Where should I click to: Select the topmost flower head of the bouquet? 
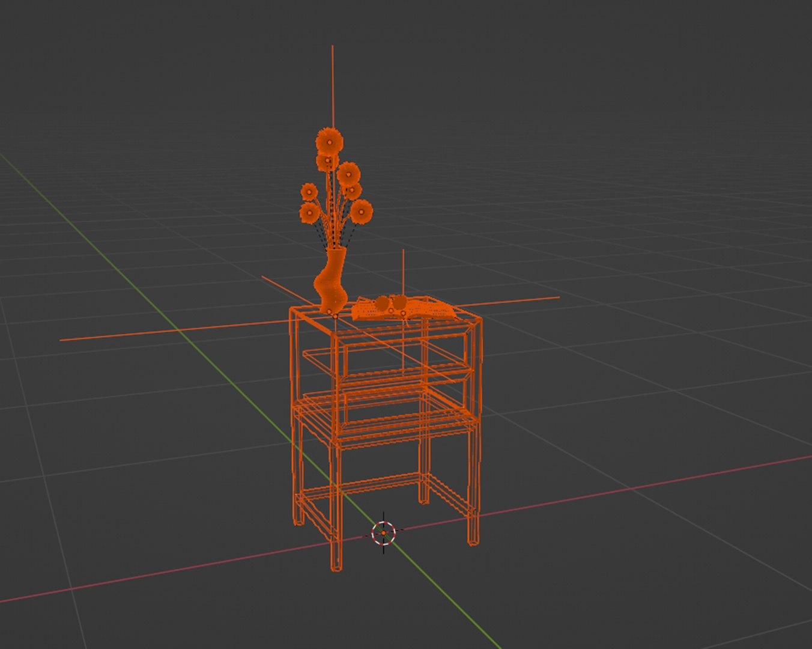pyautogui.click(x=329, y=142)
